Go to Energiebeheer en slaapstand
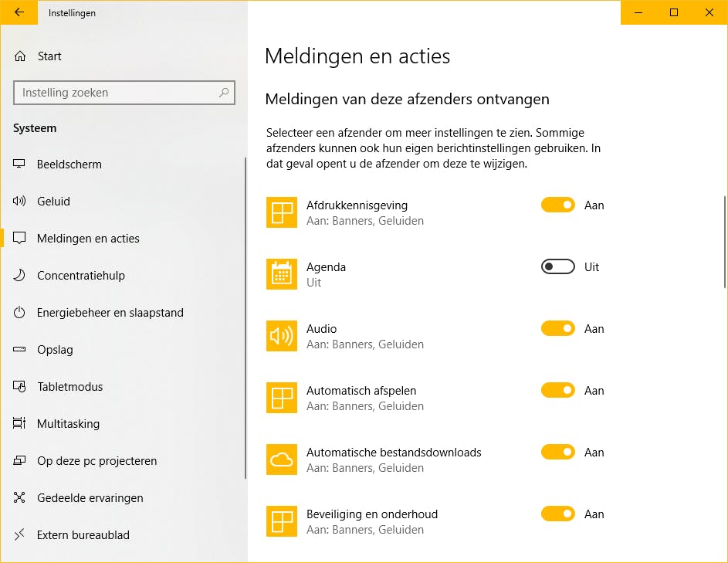Image resolution: width=728 pixels, height=563 pixels. [110, 313]
